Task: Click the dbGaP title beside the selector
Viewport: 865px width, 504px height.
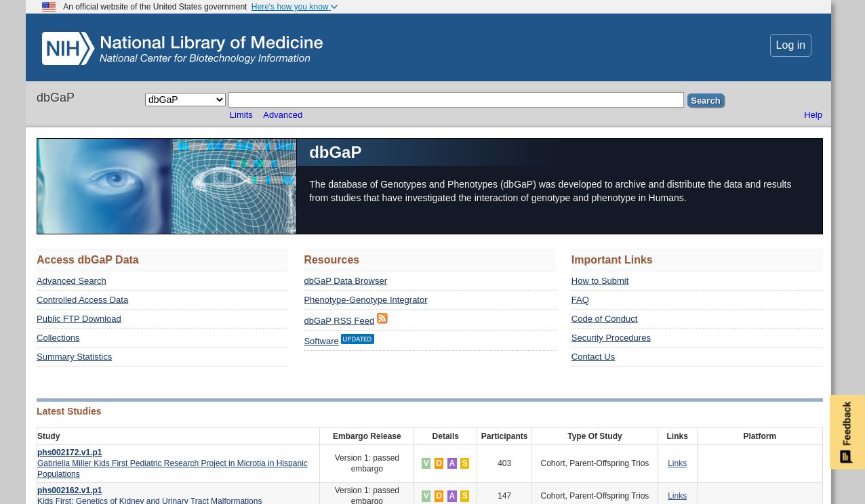Action: click(56, 98)
